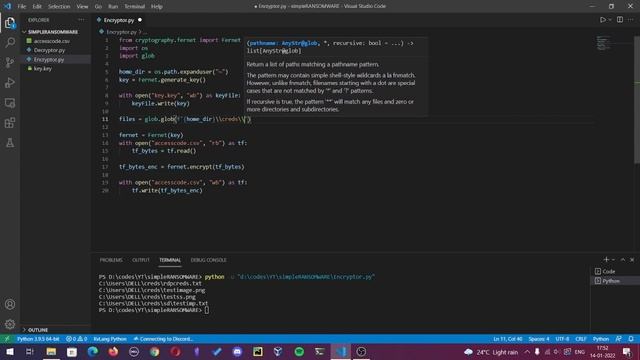Open key.key in the explorer

42,69
